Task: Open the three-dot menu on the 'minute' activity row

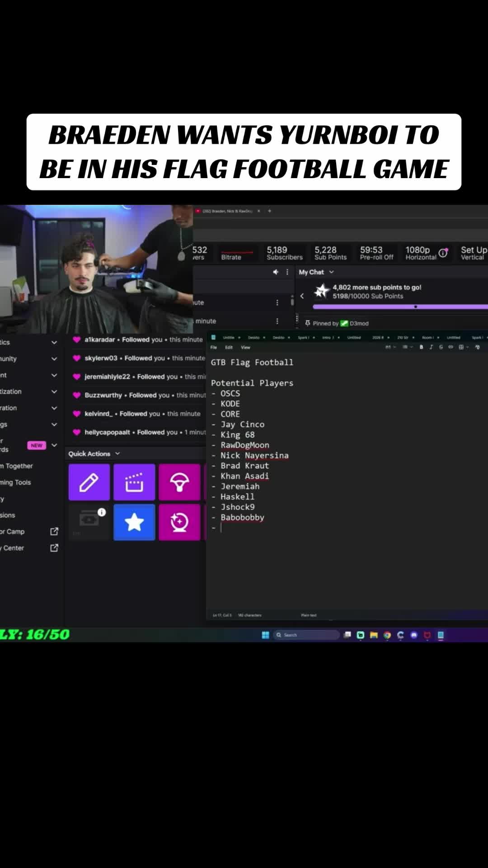Action: click(277, 321)
